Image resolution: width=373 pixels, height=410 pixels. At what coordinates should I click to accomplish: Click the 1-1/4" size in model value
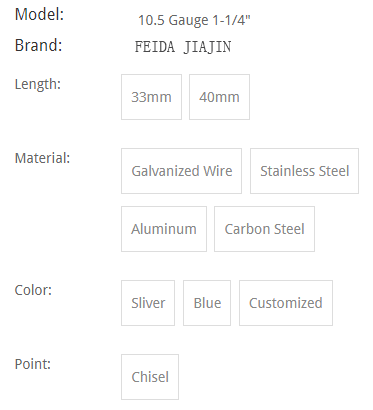[231, 20]
